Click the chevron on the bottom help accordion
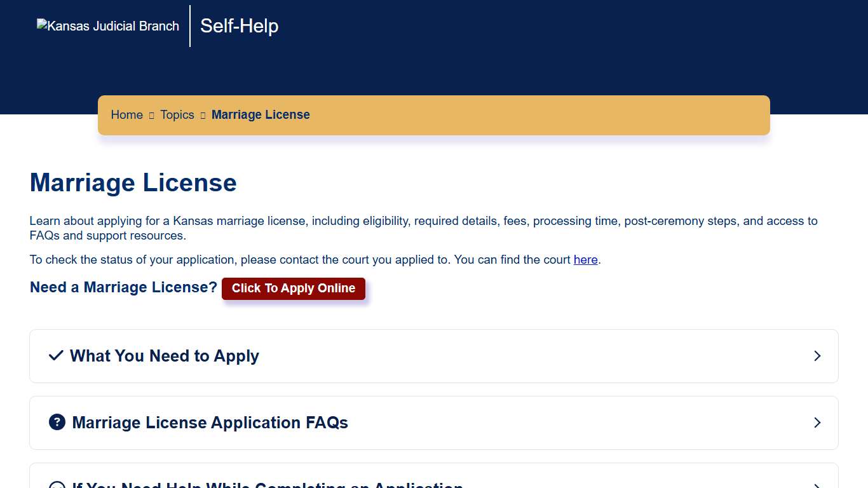Viewport: 868px width, 488px height. (x=817, y=486)
